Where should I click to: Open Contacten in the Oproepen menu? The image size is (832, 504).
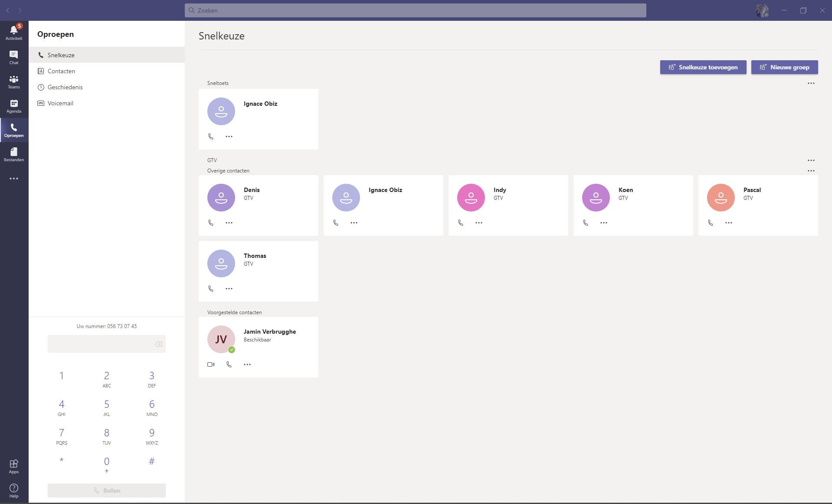107,71
